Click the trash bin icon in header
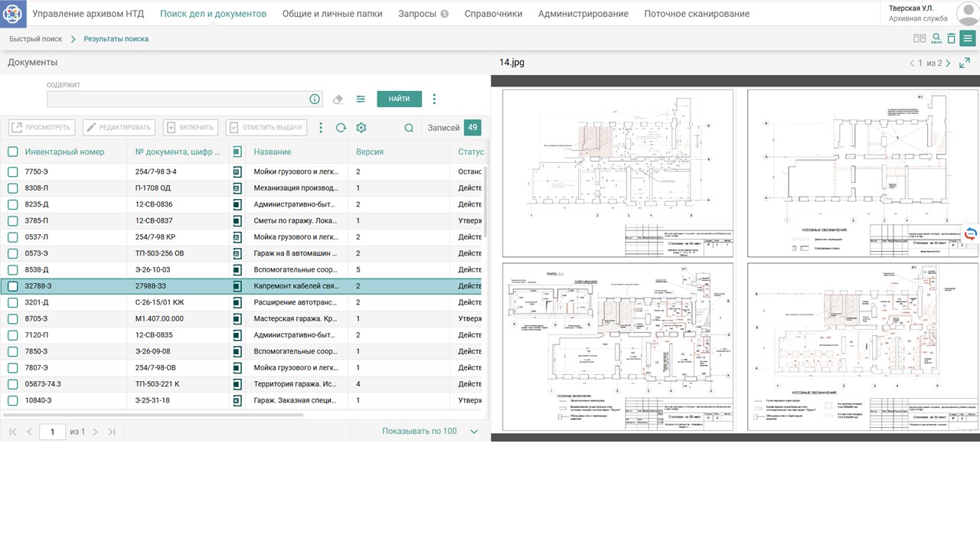 click(x=951, y=38)
